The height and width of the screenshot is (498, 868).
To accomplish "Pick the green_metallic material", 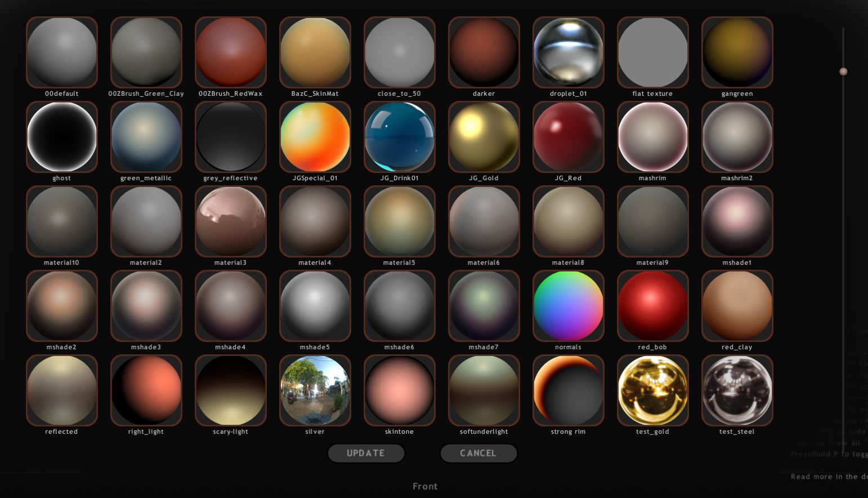I will point(146,137).
